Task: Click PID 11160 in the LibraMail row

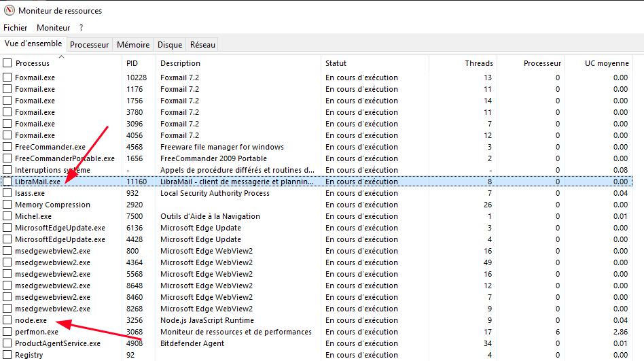Action: (x=137, y=182)
